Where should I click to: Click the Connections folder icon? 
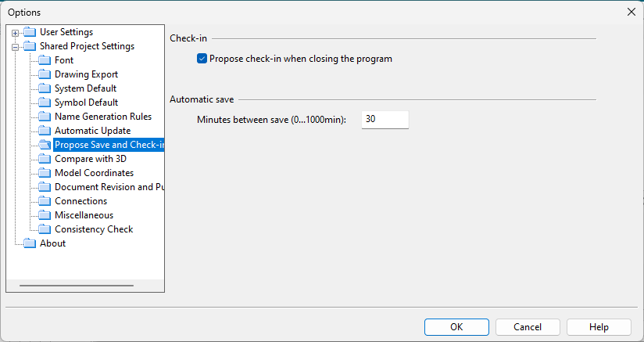[45, 201]
